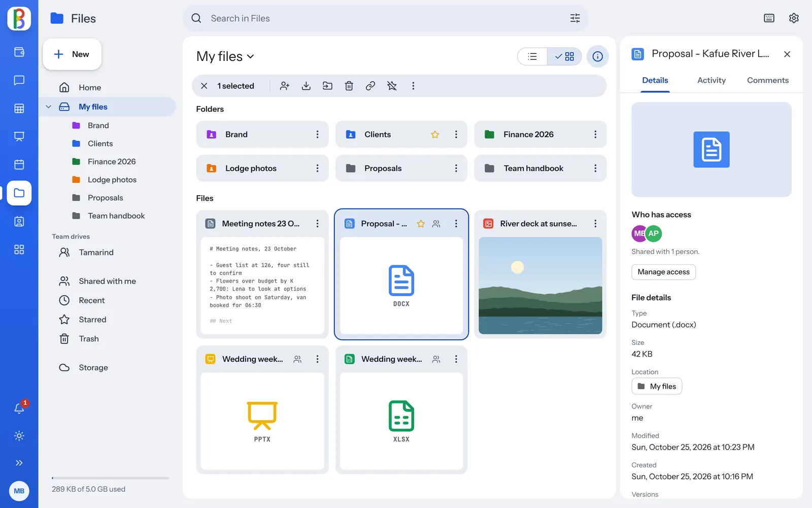Screen dimensions: 812x508
Task: Open options menu for Team handbook folder
Action: click(x=595, y=168)
